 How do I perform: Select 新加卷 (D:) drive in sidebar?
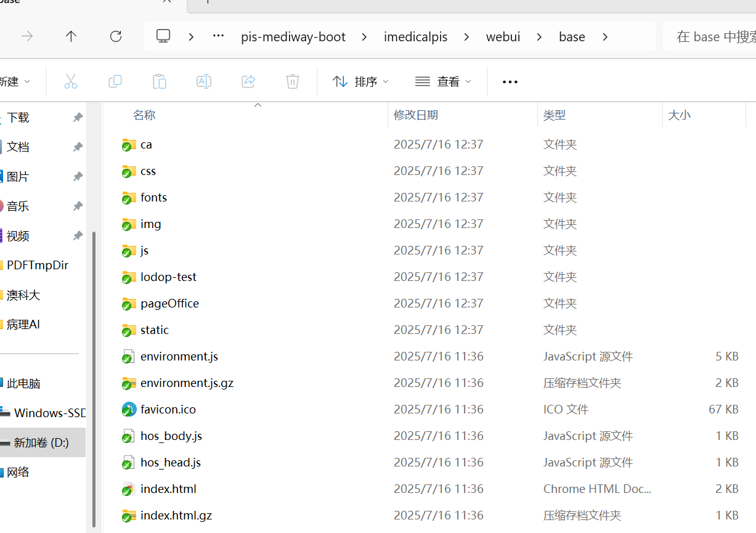coord(41,442)
